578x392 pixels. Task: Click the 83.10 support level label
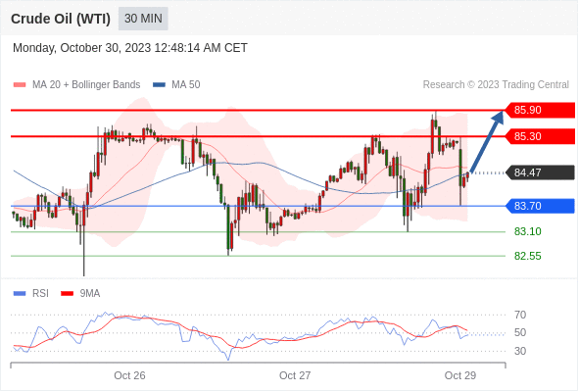pyautogui.click(x=527, y=231)
